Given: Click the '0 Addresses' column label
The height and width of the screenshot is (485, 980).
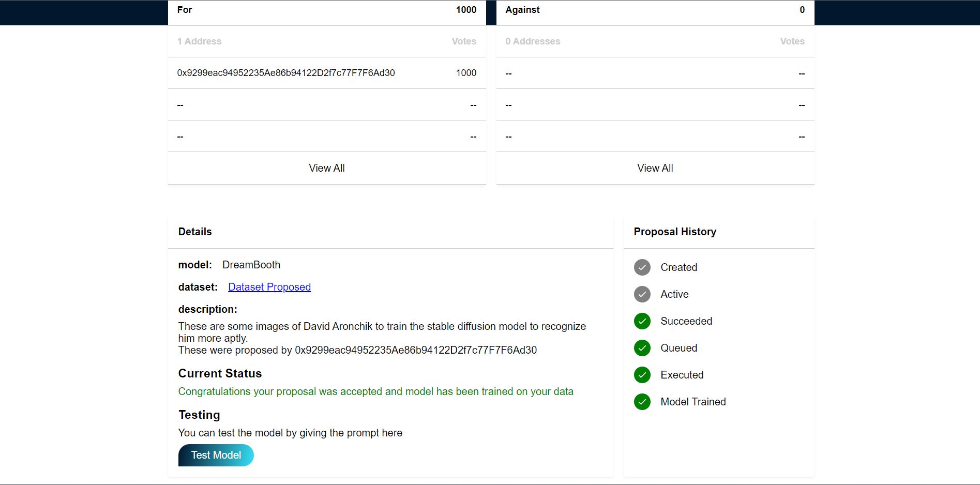Looking at the screenshot, I should (x=533, y=41).
